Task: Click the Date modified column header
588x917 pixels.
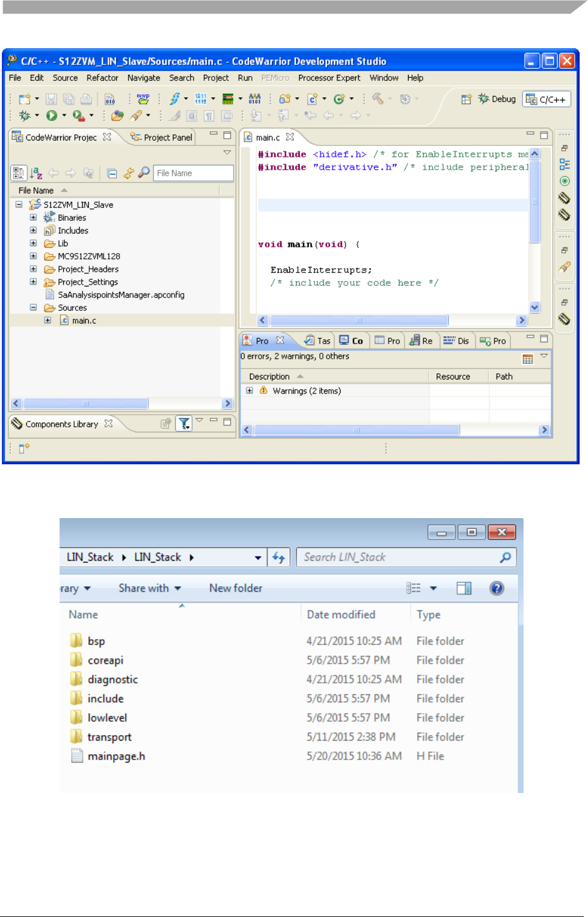Action: (341, 615)
